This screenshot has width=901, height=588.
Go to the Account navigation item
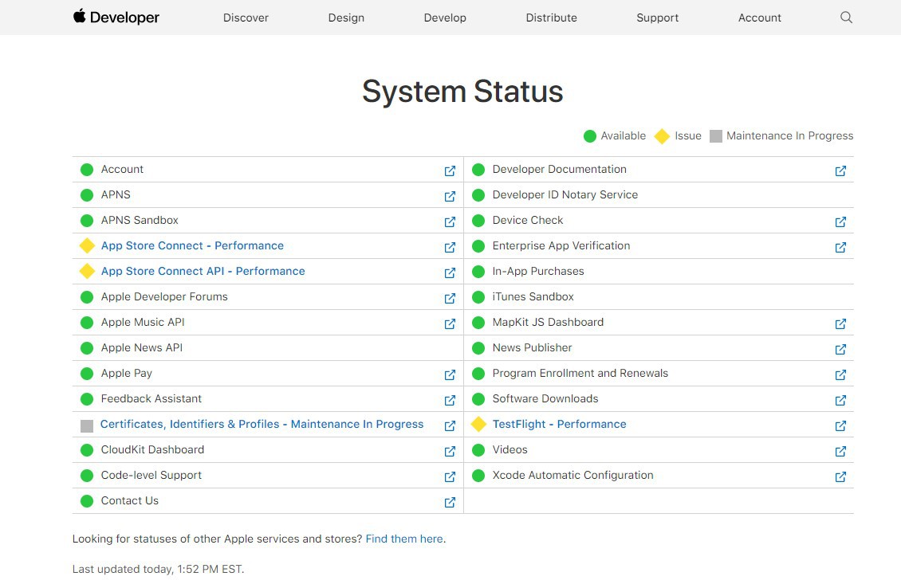pos(759,18)
